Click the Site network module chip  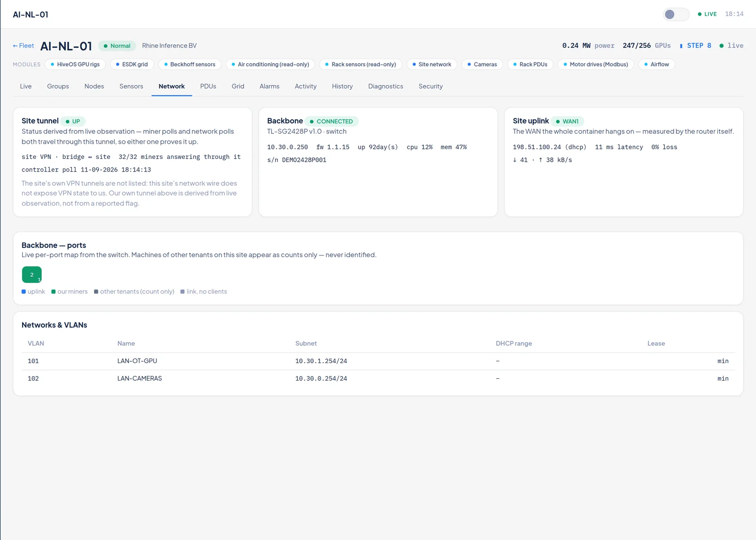click(x=432, y=64)
